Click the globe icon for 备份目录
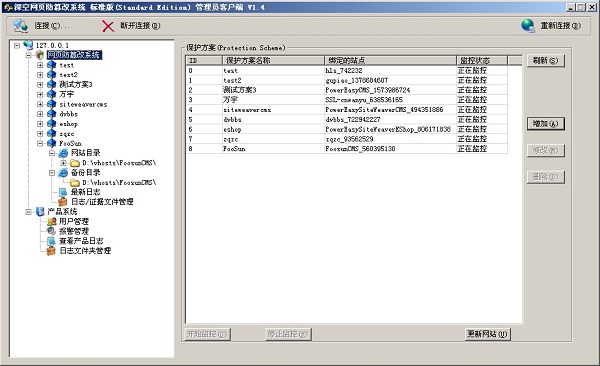Viewport: 600px width, 366px height. point(63,173)
